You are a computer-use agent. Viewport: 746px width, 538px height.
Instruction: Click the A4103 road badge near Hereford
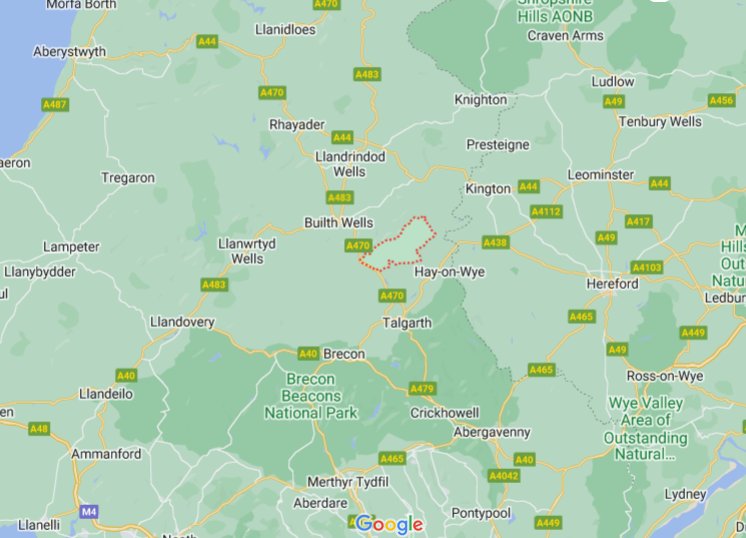(647, 267)
